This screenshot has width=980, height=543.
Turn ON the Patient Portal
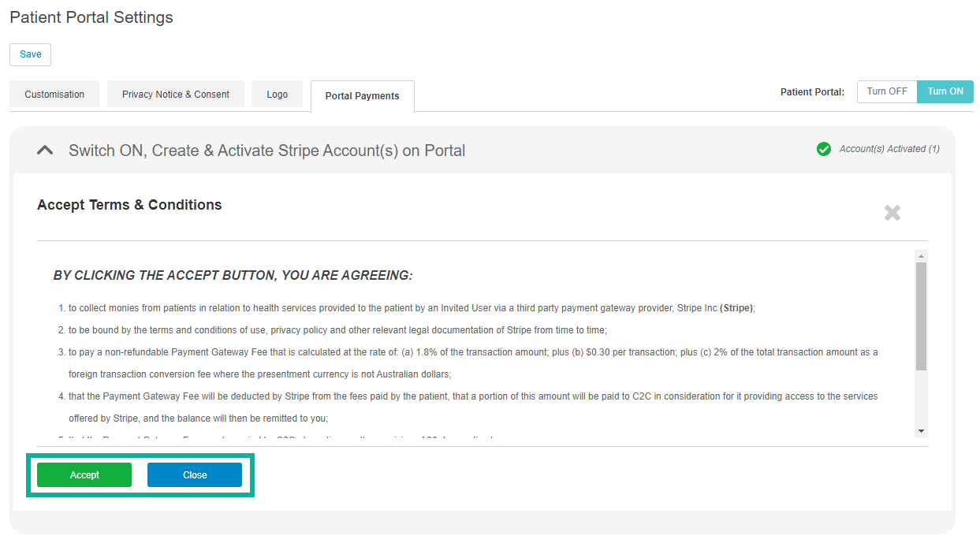[945, 91]
